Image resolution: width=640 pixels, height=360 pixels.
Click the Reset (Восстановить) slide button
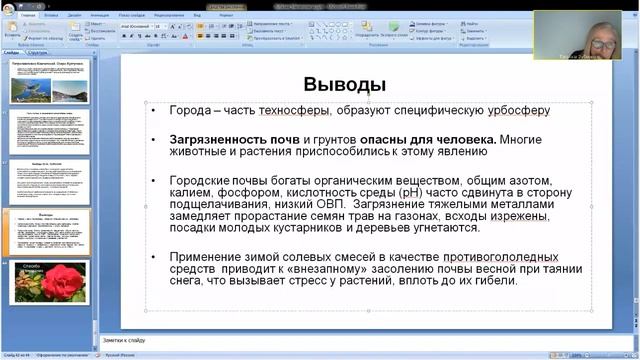[x=100, y=31]
